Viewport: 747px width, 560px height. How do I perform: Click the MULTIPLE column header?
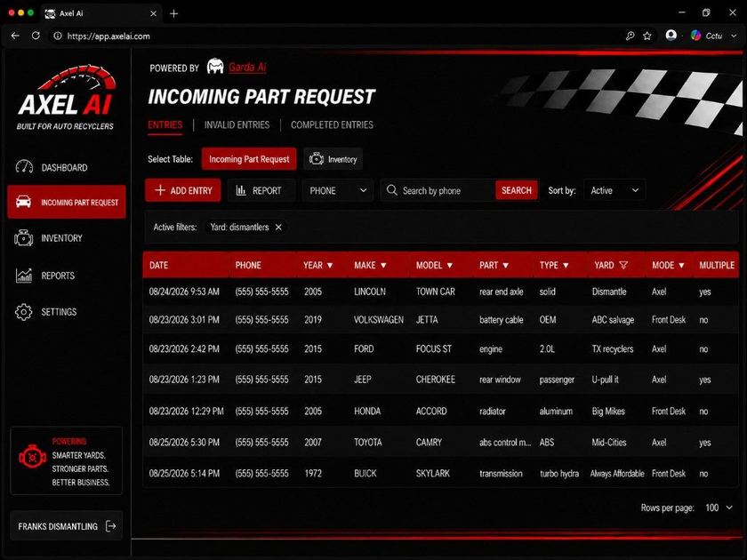point(717,265)
